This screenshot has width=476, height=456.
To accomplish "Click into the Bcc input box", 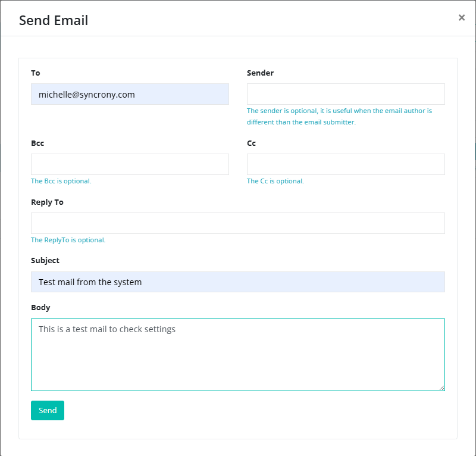I will tap(130, 164).
